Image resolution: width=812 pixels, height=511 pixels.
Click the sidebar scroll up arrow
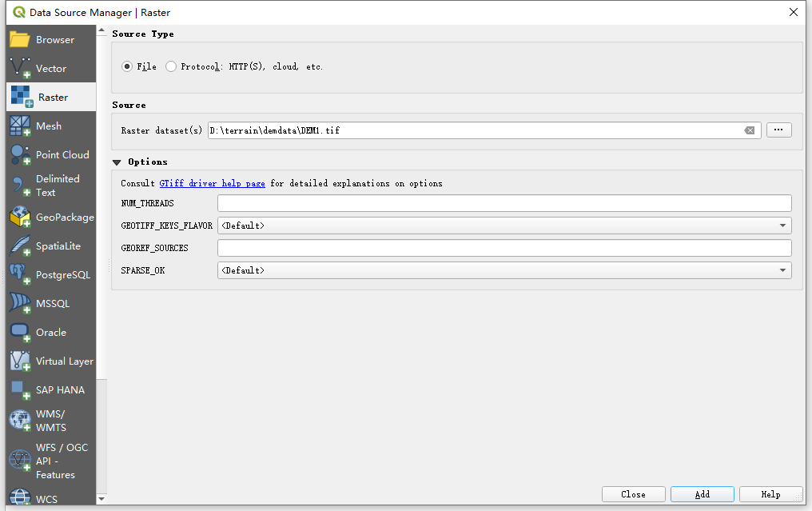[101, 30]
